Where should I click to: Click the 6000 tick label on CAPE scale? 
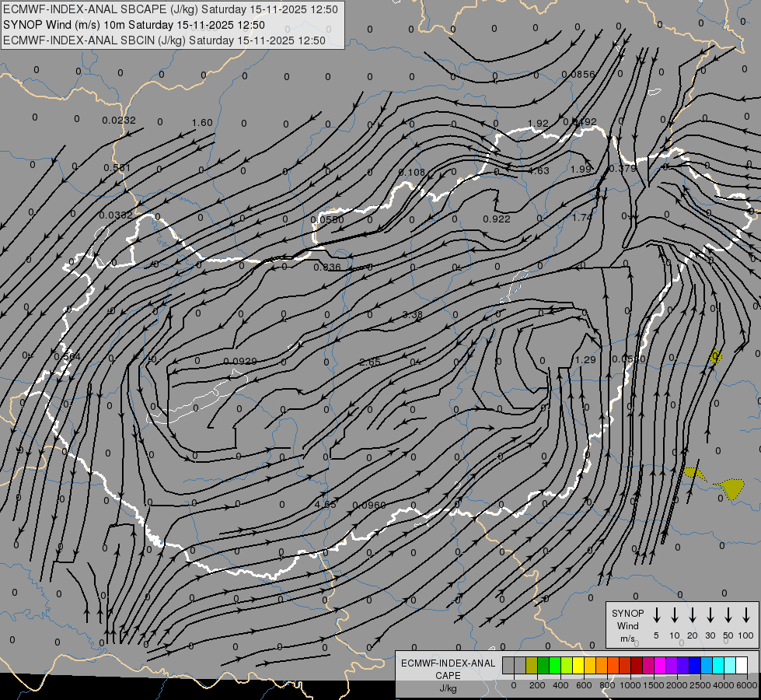coord(747,685)
